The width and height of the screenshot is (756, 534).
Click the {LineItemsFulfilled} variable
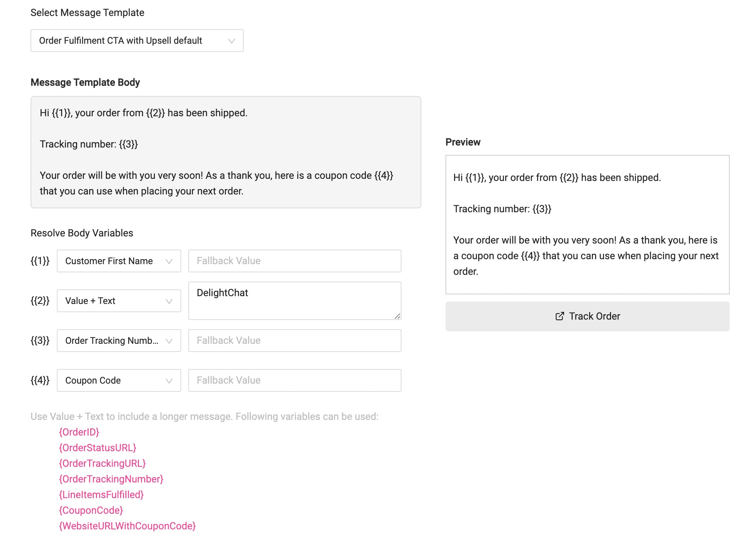[101, 495]
